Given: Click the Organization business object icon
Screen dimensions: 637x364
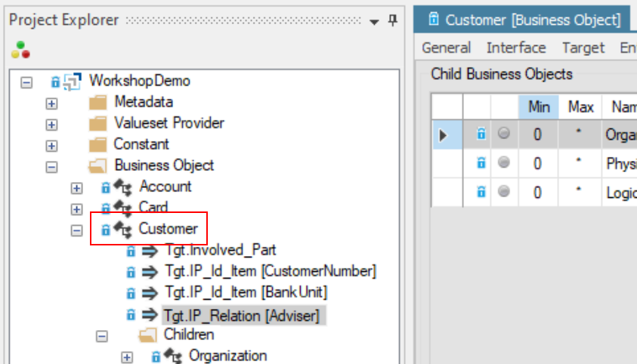Looking at the screenshot, I should tap(172, 356).
